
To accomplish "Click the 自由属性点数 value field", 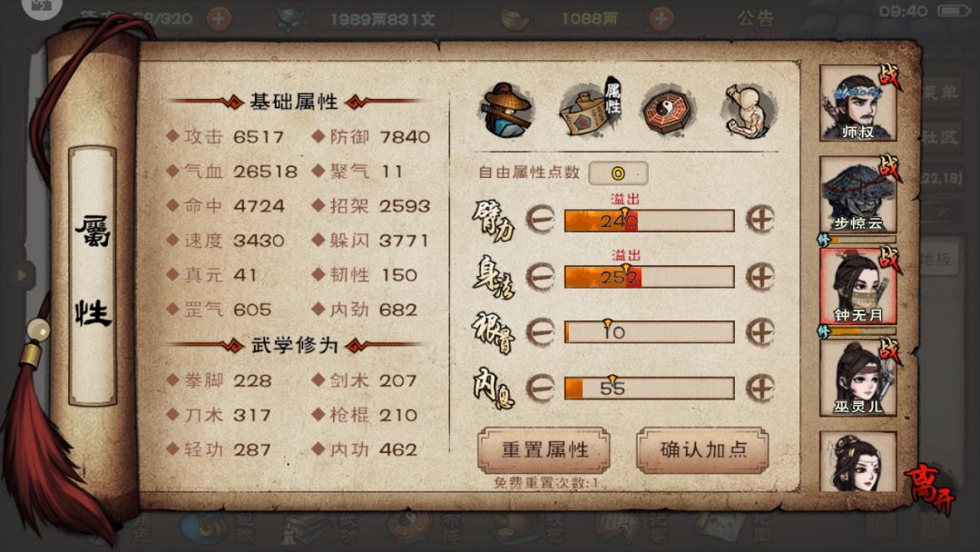I will (x=618, y=173).
